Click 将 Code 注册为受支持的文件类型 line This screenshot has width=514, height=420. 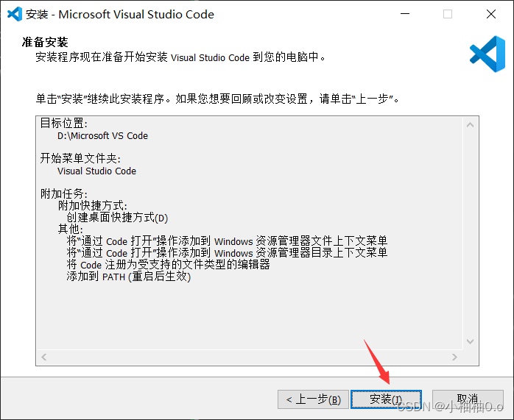coord(168,265)
